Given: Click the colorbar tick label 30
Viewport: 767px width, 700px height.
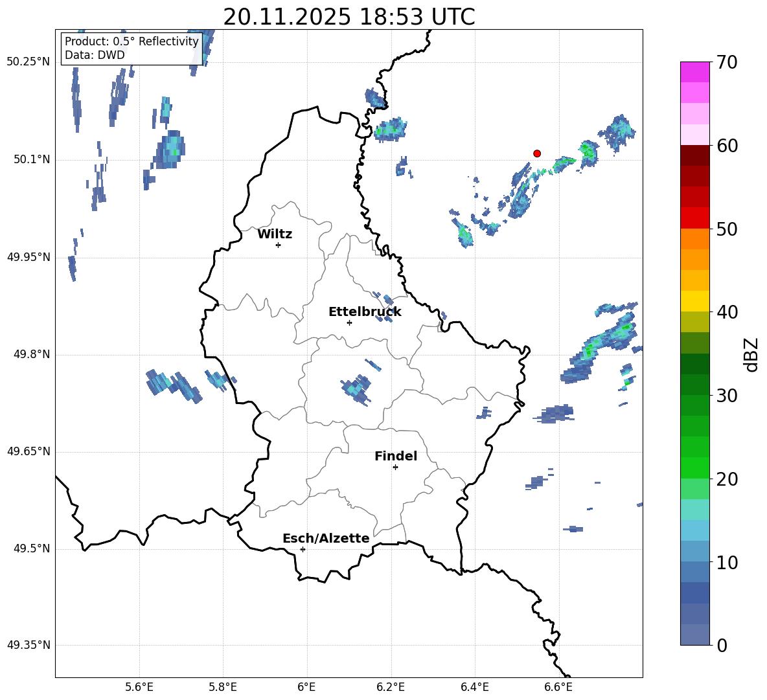Looking at the screenshot, I should pos(727,396).
